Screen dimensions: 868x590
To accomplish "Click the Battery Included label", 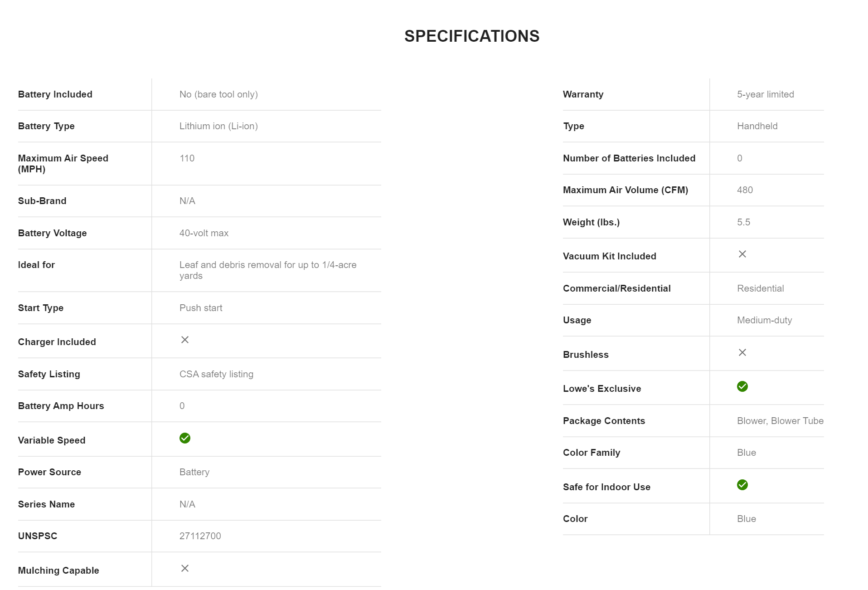I will point(55,94).
